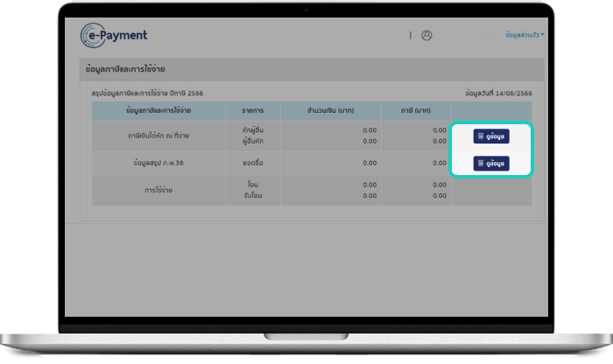Select the การใช้จ่าย row label

[x=159, y=190]
